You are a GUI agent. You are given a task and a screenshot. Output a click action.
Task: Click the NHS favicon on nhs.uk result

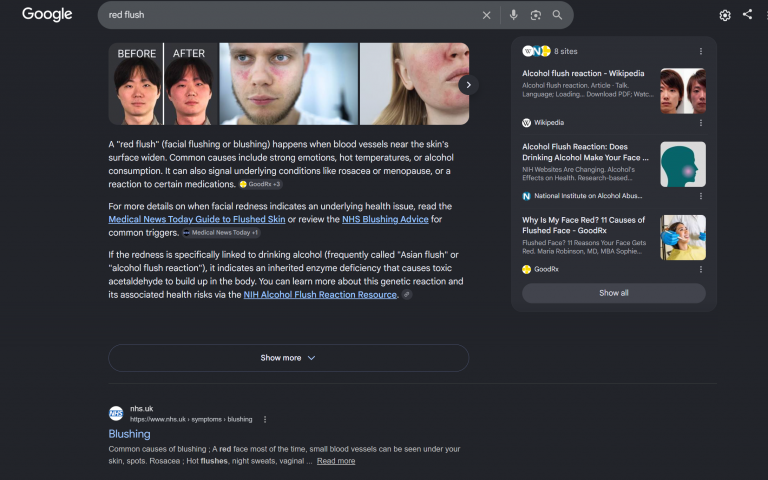coord(116,413)
